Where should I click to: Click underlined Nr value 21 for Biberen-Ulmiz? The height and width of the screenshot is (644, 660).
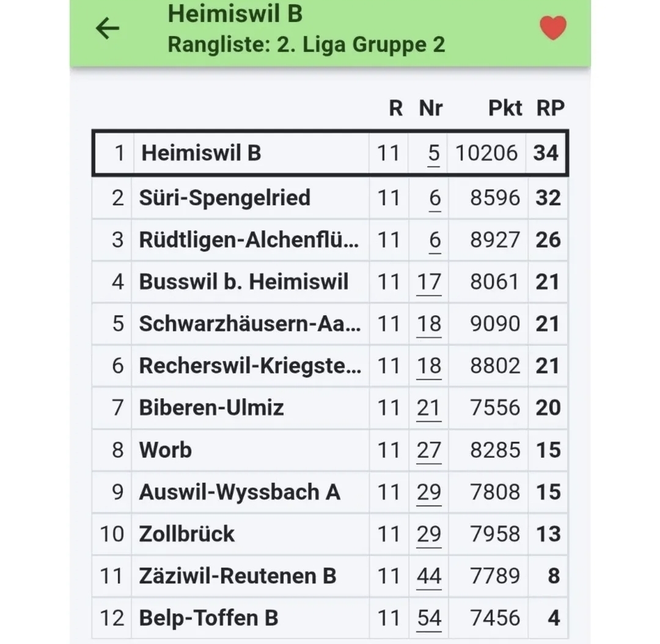pos(428,408)
